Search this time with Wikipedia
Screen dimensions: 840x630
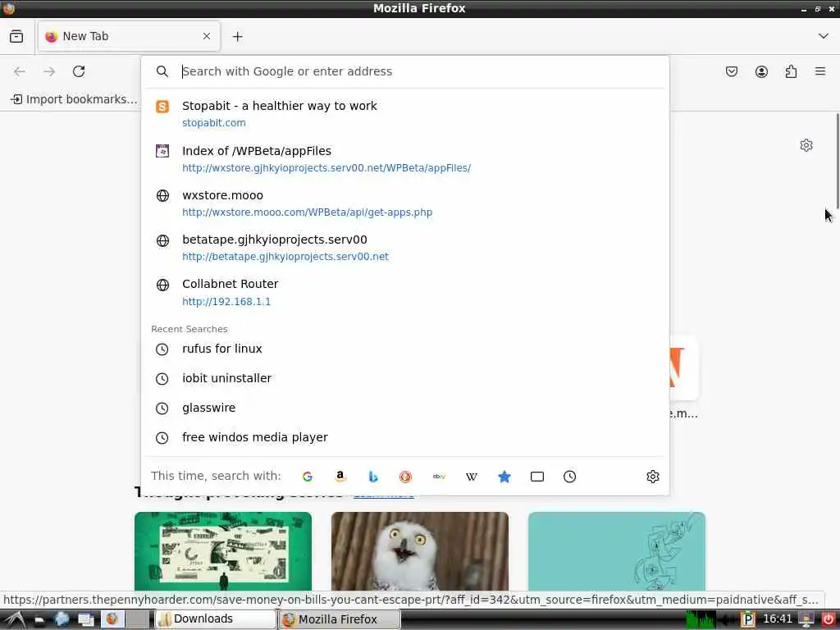point(472,477)
